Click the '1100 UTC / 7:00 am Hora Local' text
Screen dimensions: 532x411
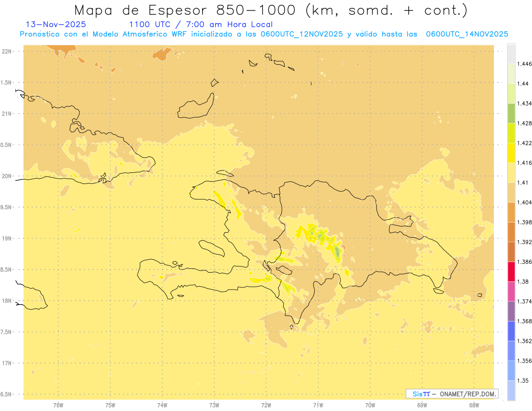pos(201,24)
